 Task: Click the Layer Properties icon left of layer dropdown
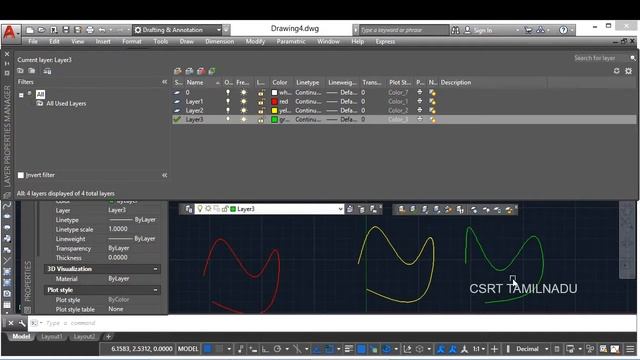[x=189, y=209]
